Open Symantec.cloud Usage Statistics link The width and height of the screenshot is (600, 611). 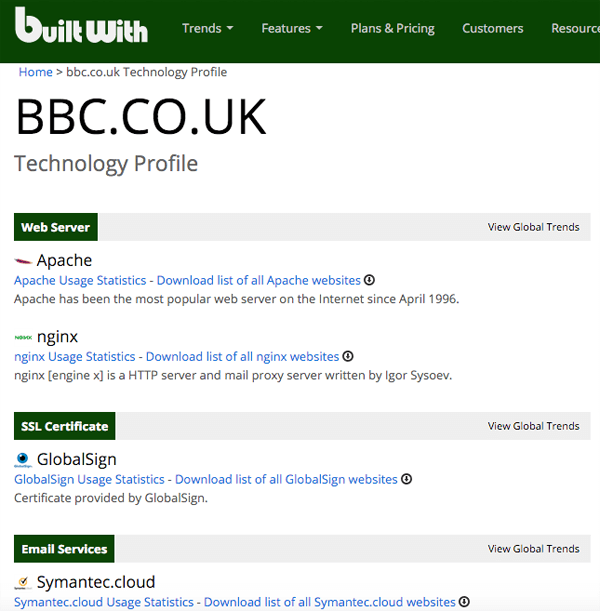coord(104,602)
